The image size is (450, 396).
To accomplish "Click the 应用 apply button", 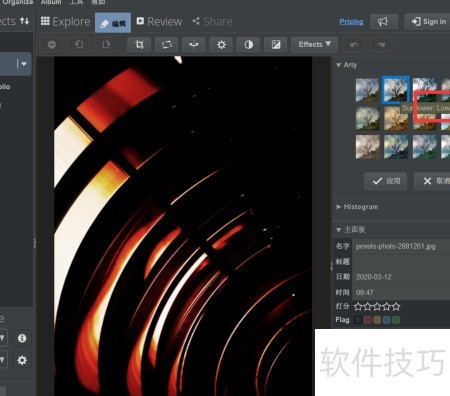I will tap(385, 181).
